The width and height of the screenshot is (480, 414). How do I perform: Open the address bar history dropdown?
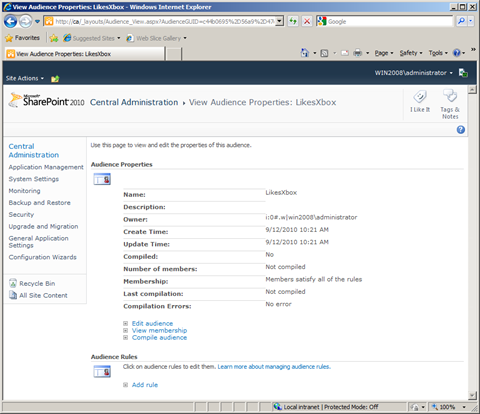tap(280, 22)
